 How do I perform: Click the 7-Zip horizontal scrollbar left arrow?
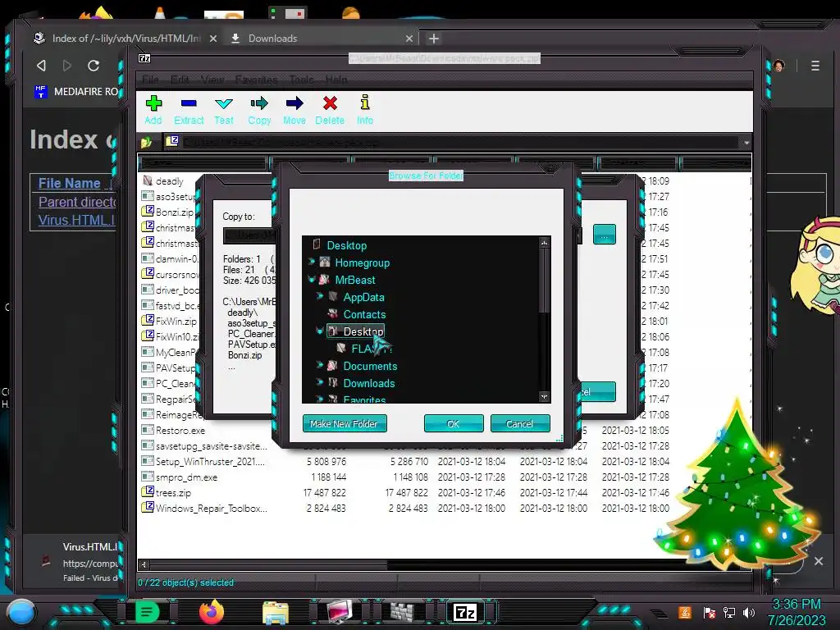click(144, 564)
